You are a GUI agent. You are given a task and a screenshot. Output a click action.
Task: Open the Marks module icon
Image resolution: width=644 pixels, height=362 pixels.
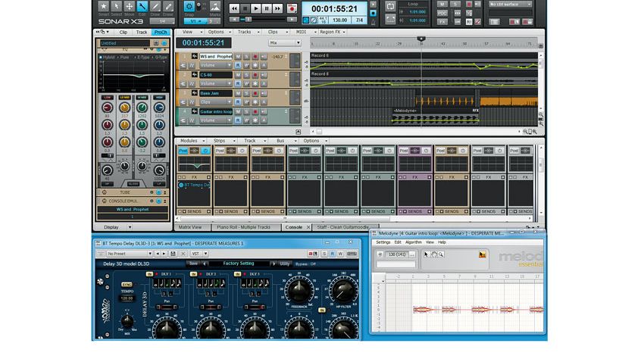pyautogui.click(x=215, y=7)
